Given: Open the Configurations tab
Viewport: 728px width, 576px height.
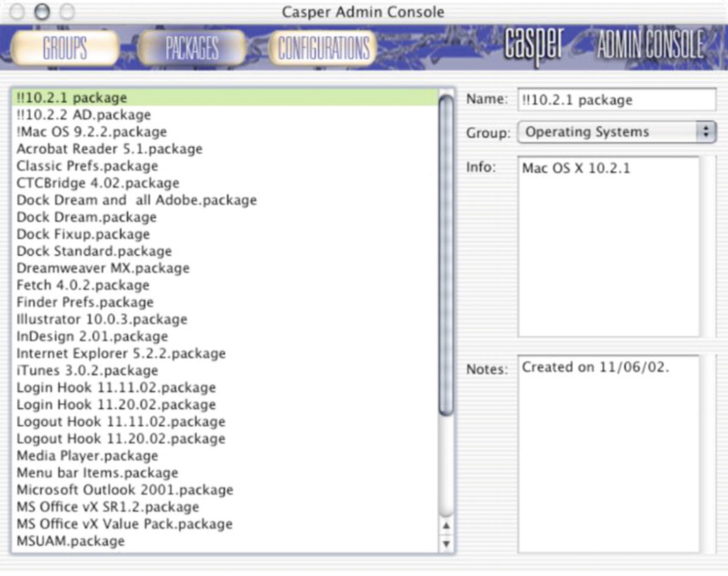Looking at the screenshot, I should click(x=323, y=48).
